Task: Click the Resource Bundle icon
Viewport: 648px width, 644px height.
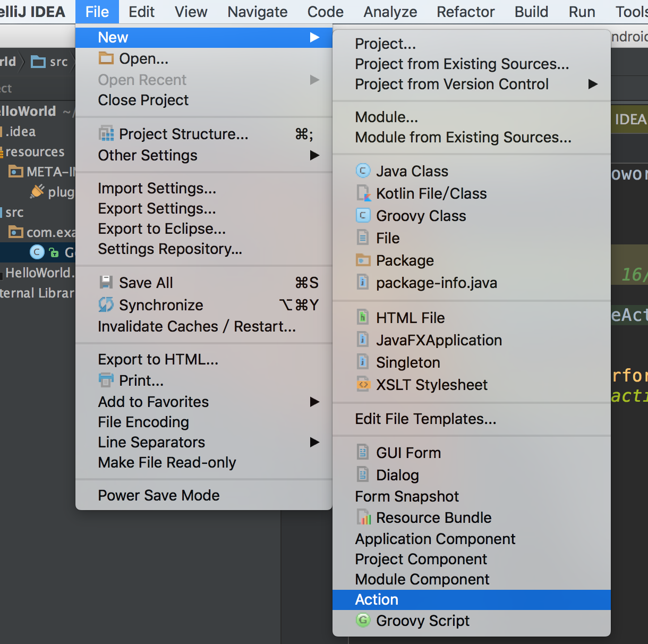Action: click(364, 518)
